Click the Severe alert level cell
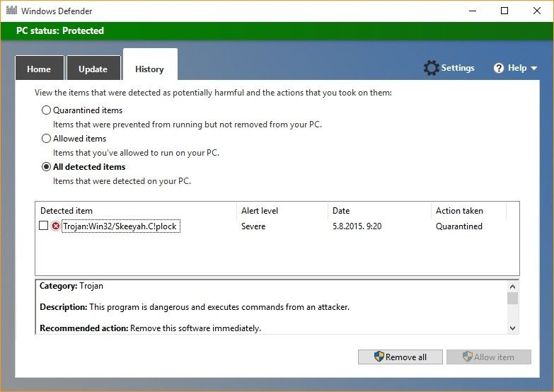The width and height of the screenshot is (554, 392). coord(253,226)
